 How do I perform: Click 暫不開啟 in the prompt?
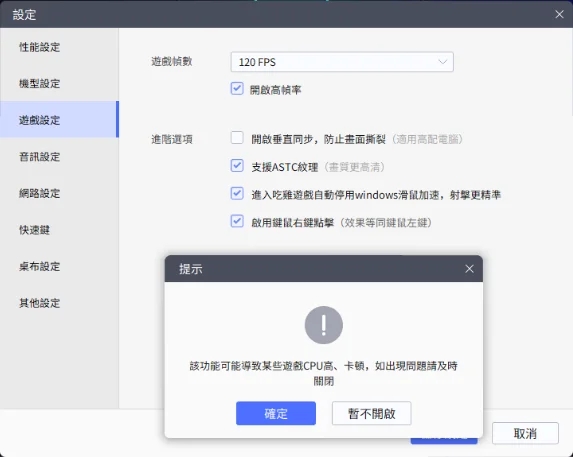pos(372,413)
